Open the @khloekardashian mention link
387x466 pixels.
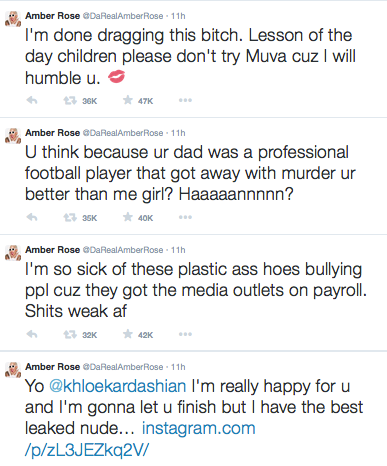117,387
